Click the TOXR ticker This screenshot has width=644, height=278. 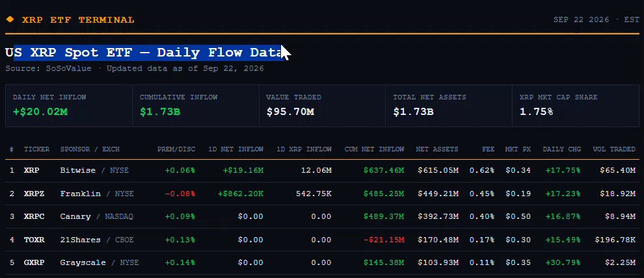[34, 240]
